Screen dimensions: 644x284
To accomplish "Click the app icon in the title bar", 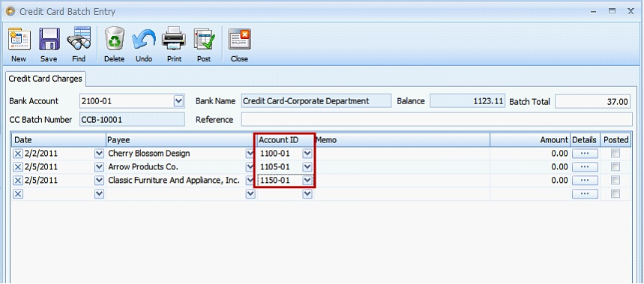I will coord(10,11).
